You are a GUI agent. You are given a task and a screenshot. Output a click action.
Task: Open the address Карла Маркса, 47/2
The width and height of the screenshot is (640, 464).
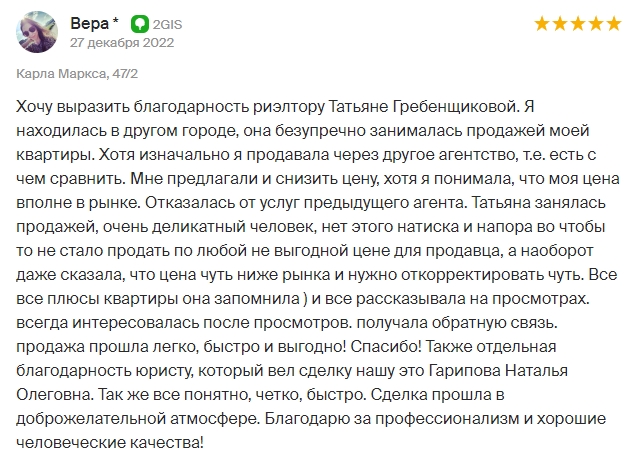[77, 74]
